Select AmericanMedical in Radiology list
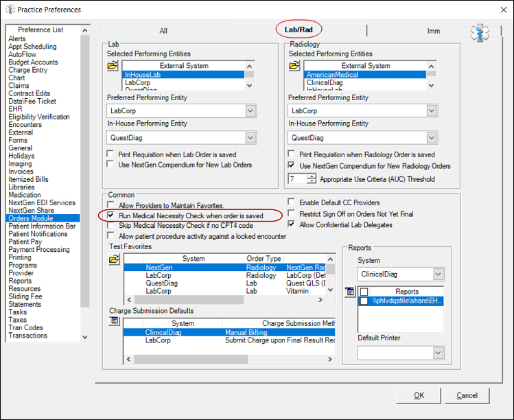 (365, 75)
